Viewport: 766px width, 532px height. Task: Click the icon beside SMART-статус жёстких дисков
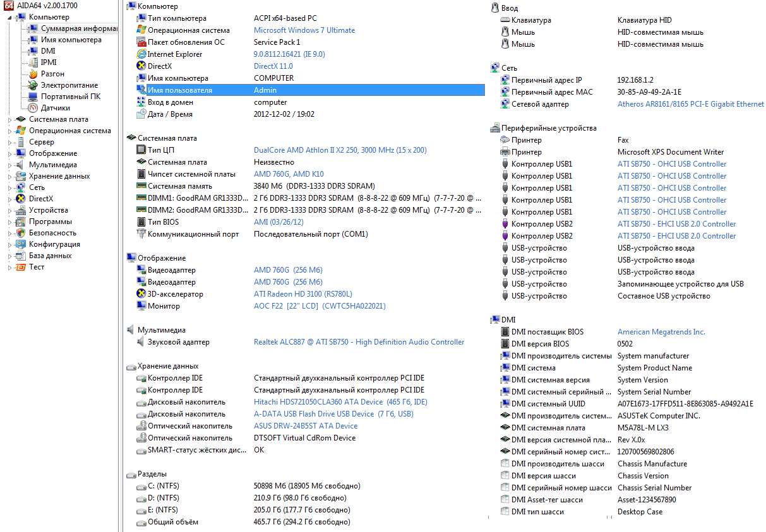point(141,450)
